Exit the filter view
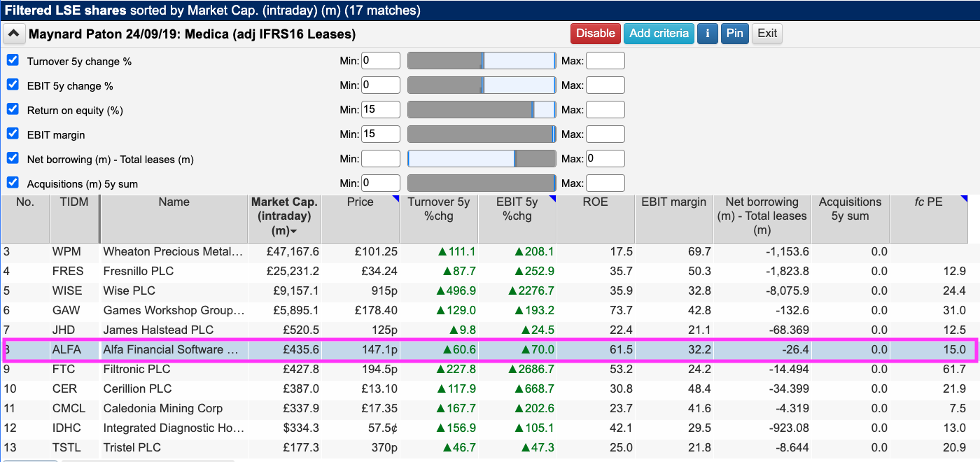 tap(767, 34)
